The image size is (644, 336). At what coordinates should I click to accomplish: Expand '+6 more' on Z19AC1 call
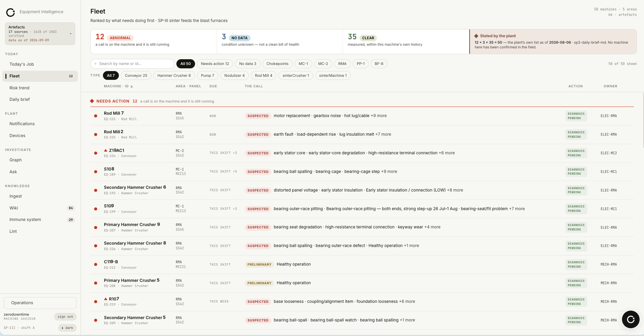point(447,153)
